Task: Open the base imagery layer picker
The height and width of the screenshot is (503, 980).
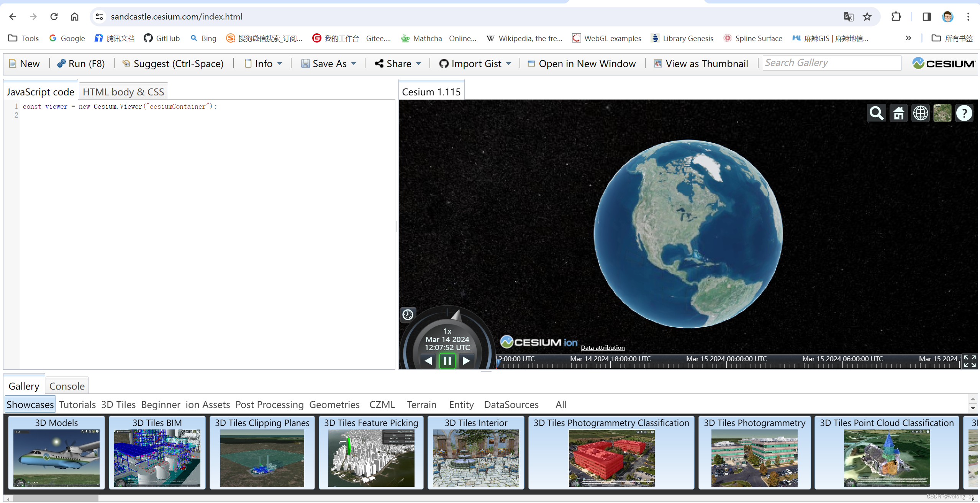Action: [x=942, y=113]
